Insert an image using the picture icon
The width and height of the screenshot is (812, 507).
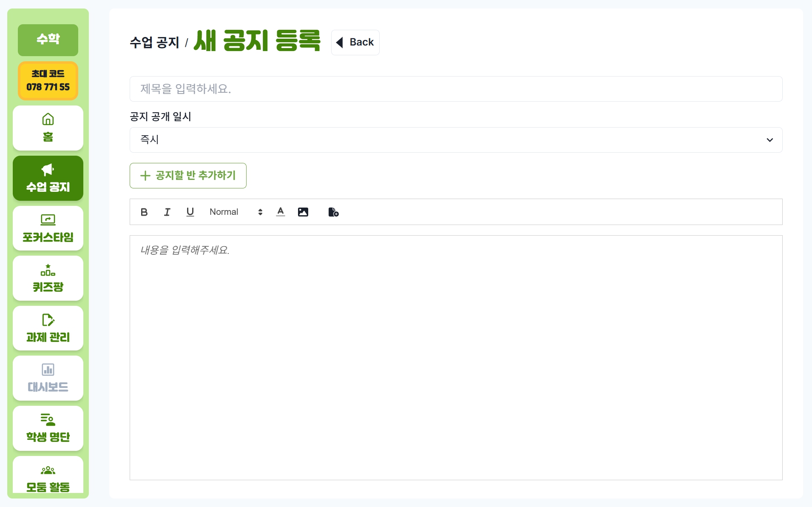tap(303, 212)
